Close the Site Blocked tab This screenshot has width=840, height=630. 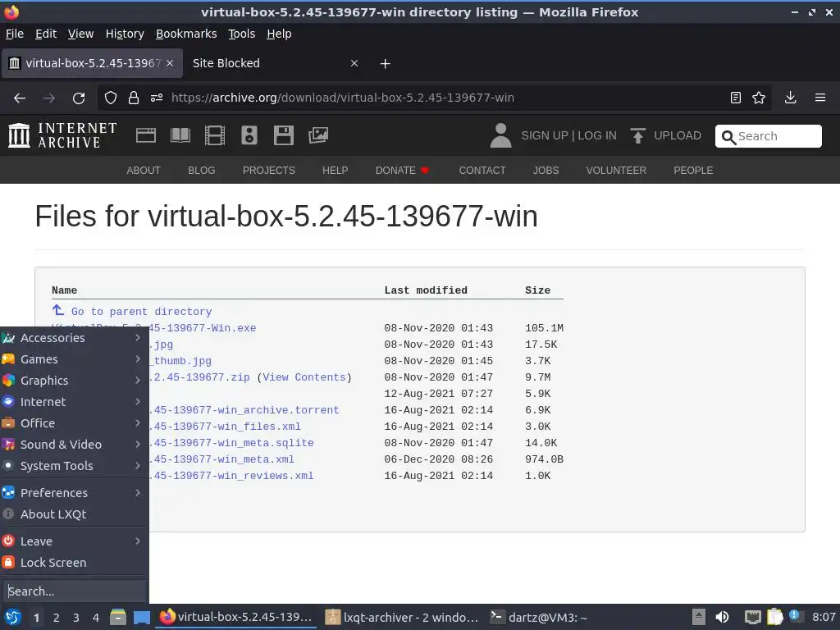pos(354,64)
